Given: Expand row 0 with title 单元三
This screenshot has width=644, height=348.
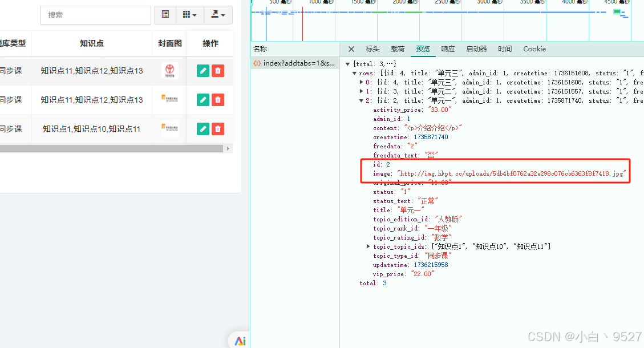Looking at the screenshot, I should click(362, 82).
